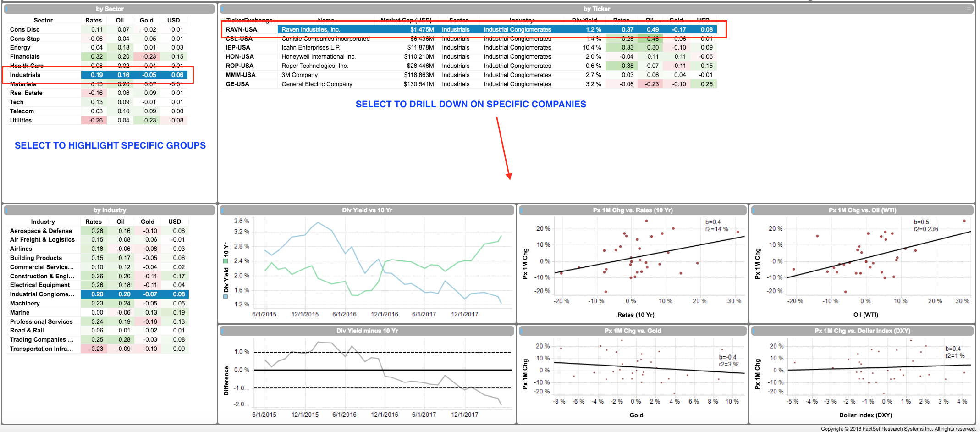980x432 pixels.
Task: Click the Px 1M Chg vs. Gold title
Action: pos(633,331)
